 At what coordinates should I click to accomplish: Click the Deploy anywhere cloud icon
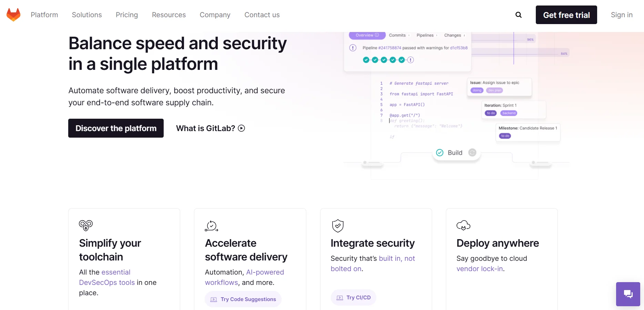pos(463,225)
